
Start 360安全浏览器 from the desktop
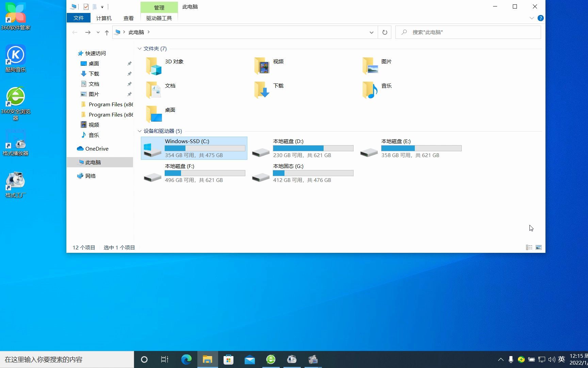pyautogui.click(x=15, y=97)
